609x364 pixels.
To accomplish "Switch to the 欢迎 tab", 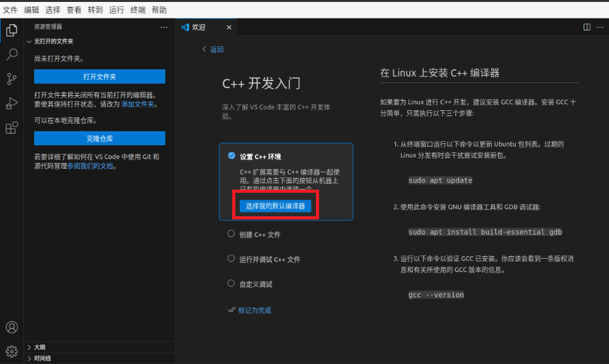I will (207, 27).
